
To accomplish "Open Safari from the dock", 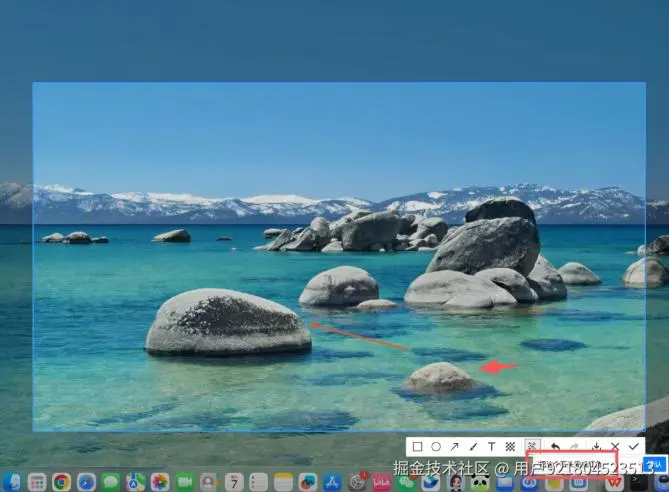I will click(86, 482).
